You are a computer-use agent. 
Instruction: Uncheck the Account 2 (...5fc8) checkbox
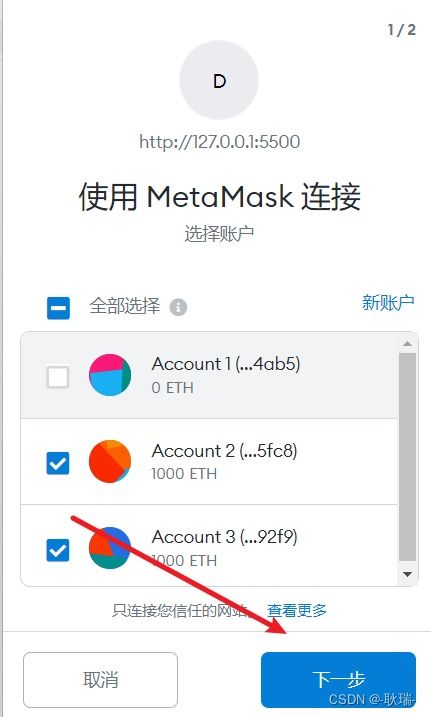pos(58,463)
